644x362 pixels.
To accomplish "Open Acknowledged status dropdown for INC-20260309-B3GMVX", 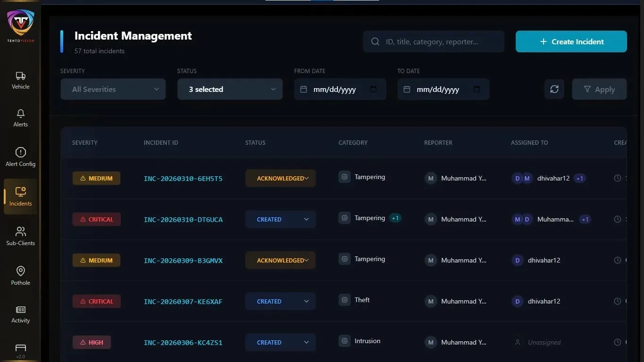I will [281, 260].
